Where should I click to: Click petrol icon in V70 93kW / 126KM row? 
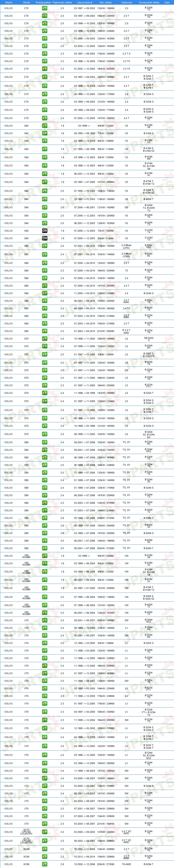coord(45,643)
